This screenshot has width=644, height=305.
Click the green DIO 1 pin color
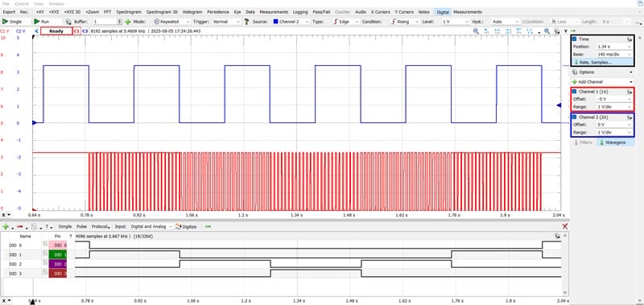tap(57, 254)
